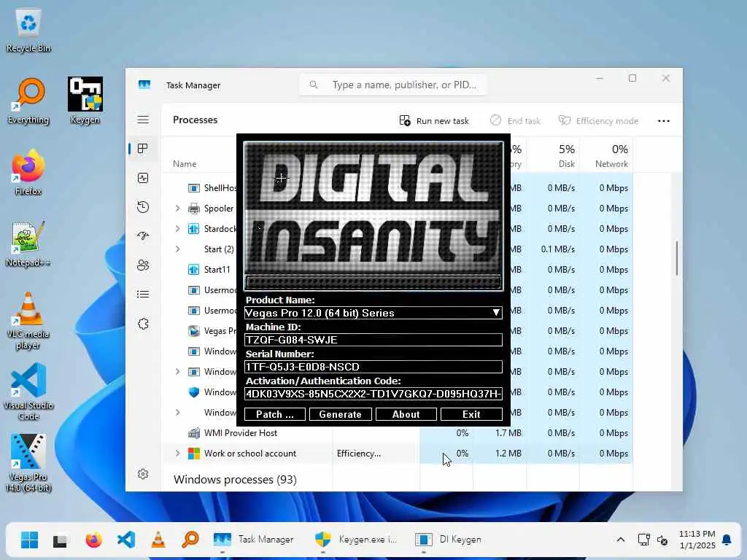This screenshot has height=560, width=747.
Task: Open the Keygen desktop icon
Action: pos(85,101)
